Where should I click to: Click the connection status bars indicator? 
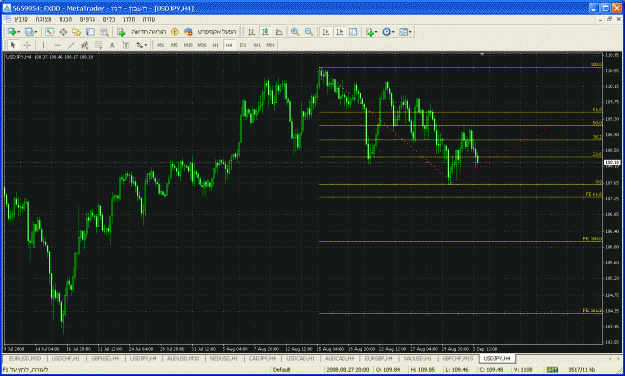[x=552, y=370]
